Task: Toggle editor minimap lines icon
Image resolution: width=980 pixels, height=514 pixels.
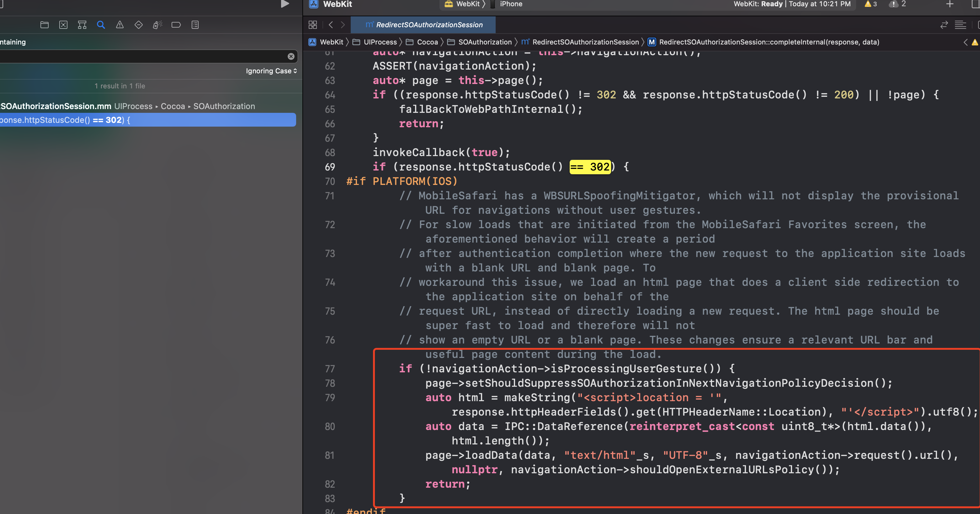Action: [x=960, y=25]
